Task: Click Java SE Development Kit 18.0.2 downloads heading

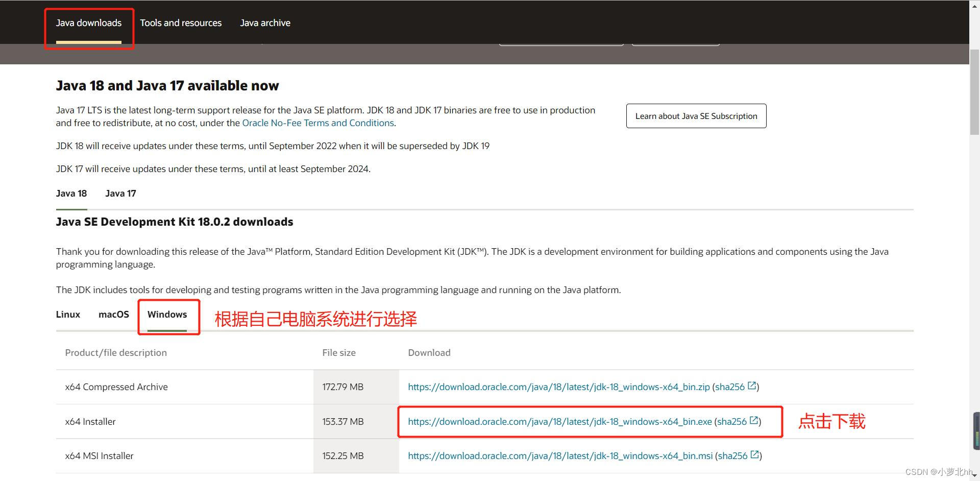Action: (x=175, y=222)
